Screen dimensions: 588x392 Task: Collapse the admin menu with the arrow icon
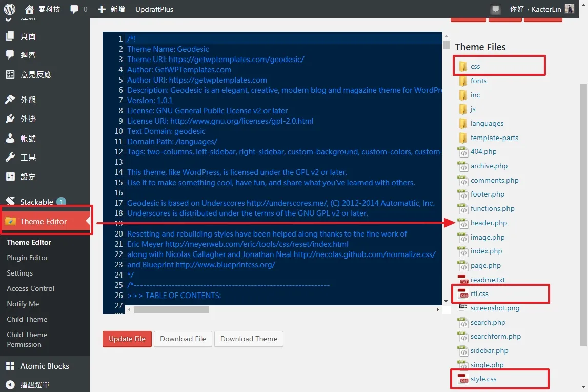click(x=10, y=385)
